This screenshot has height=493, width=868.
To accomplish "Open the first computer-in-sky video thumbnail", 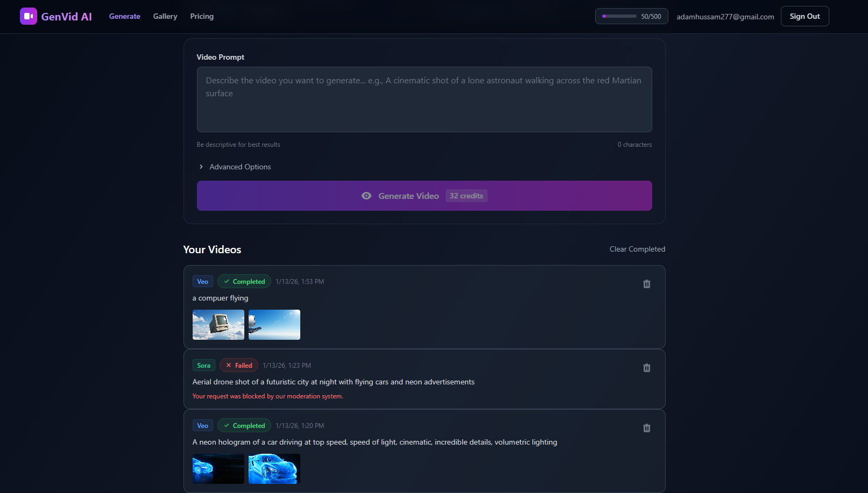I will (x=218, y=324).
